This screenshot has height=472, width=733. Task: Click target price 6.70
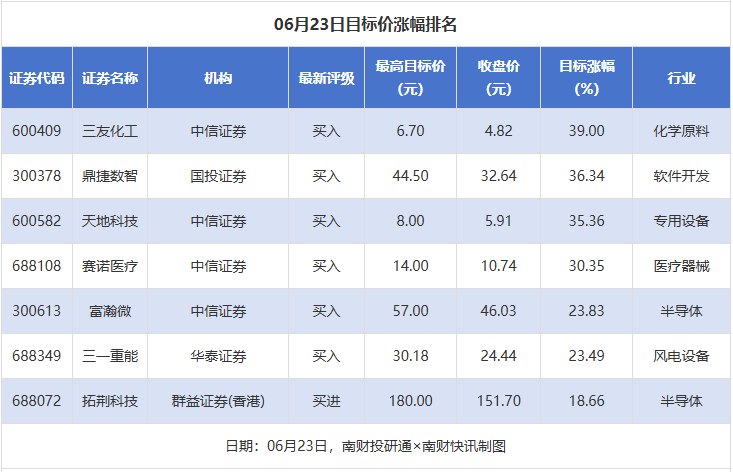tap(410, 131)
